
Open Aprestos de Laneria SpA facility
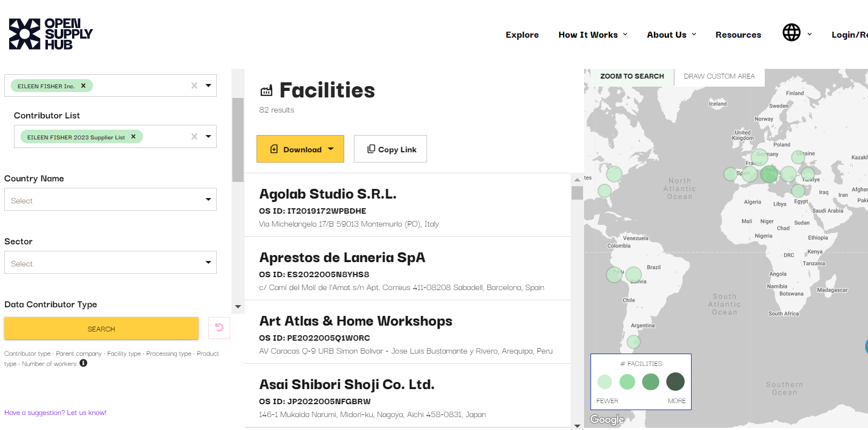[x=342, y=258]
